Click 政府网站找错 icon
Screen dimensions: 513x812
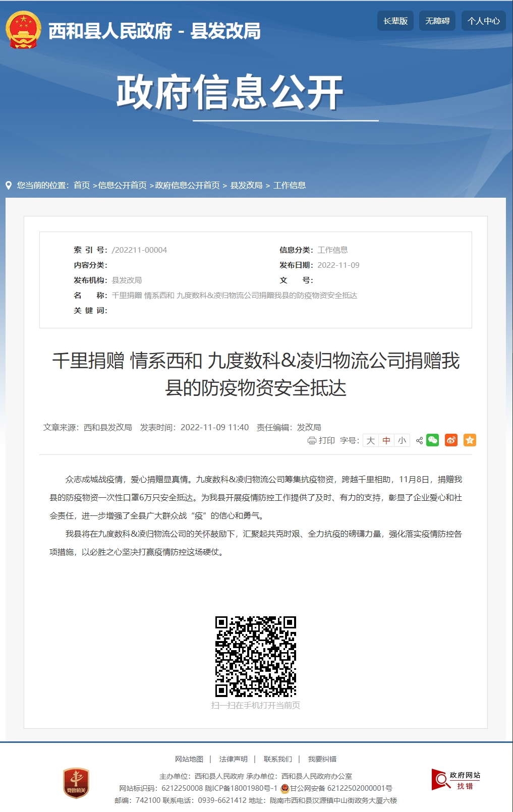click(x=455, y=780)
